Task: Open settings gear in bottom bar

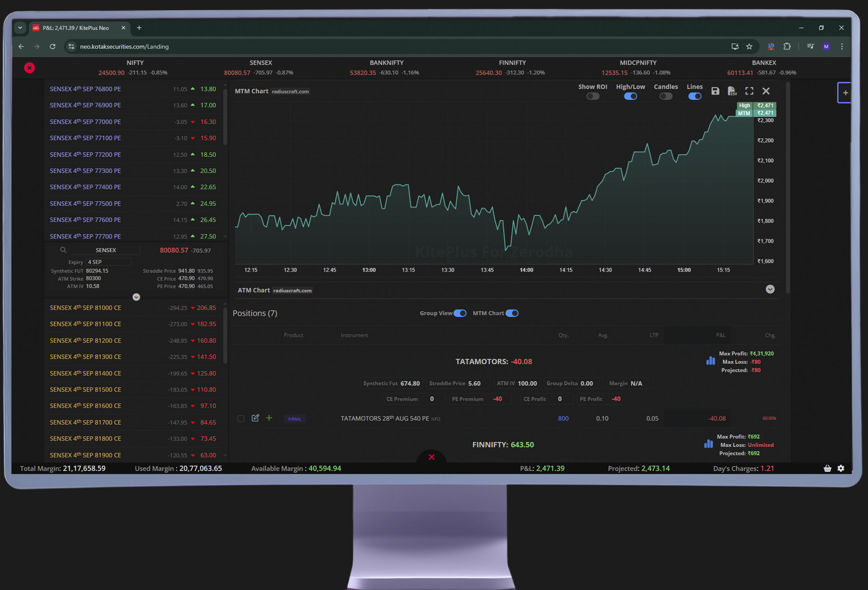Action: pos(841,468)
